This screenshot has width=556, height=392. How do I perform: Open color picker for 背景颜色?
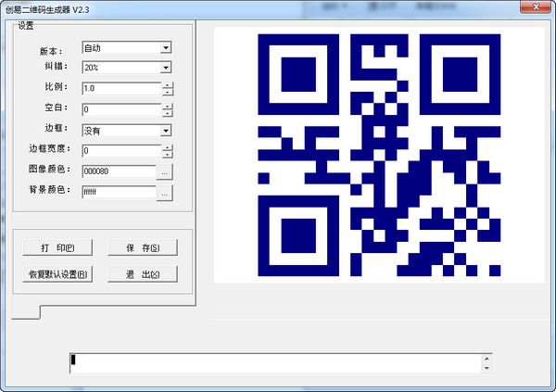pyautogui.click(x=165, y=193)
